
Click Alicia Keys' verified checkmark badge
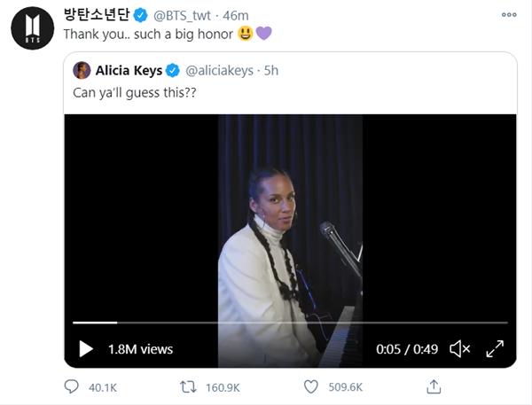click(x=175, y=70)
